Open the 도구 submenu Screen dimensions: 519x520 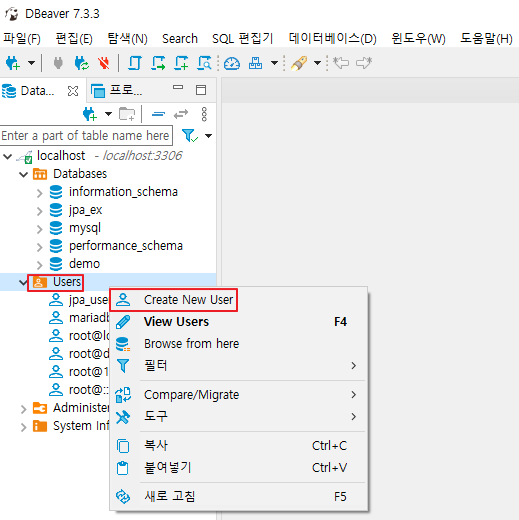pos(239,417)
